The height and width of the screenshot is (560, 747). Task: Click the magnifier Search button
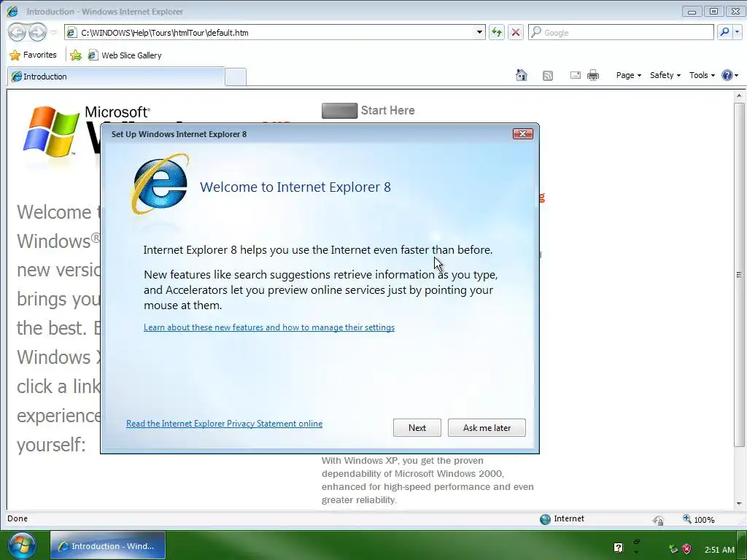coord(724,32)
